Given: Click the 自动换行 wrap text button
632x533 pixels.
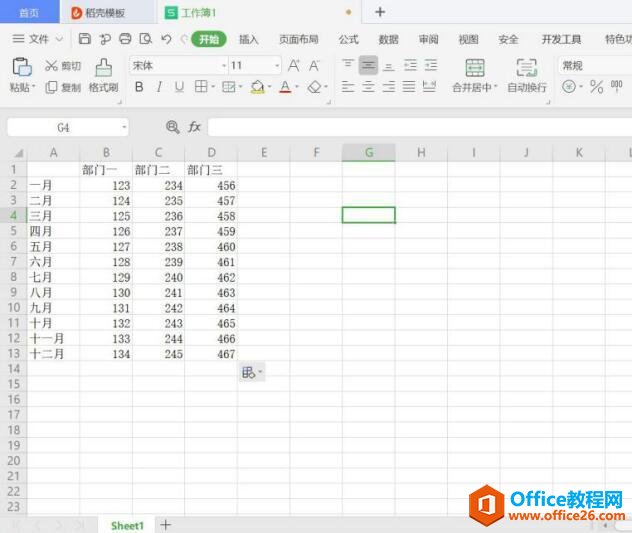Looking at the screenshot, I should [527, 76].
